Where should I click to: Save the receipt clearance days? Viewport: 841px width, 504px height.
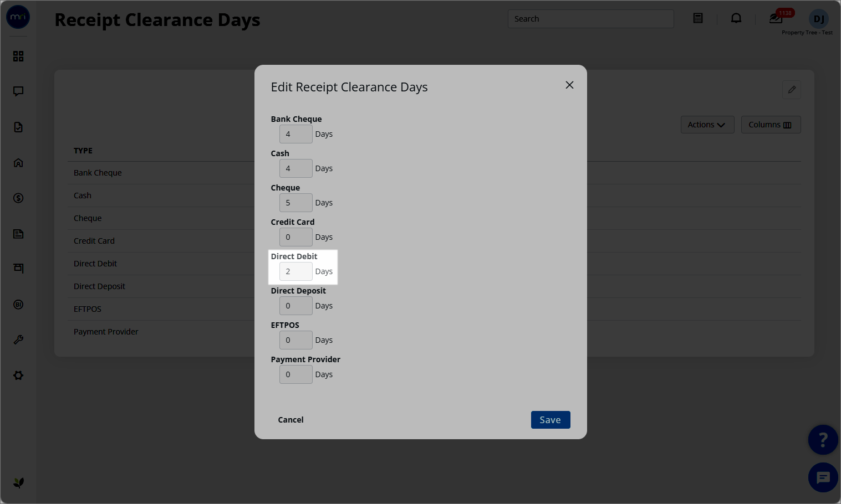pos(551,420)
